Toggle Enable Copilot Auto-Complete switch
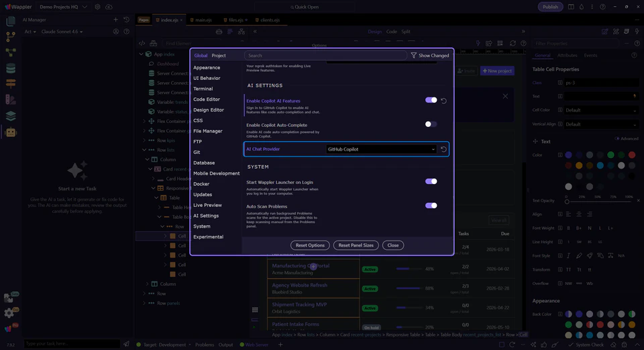644x350 pixels. pyautogui.click(x=431, y=124)
